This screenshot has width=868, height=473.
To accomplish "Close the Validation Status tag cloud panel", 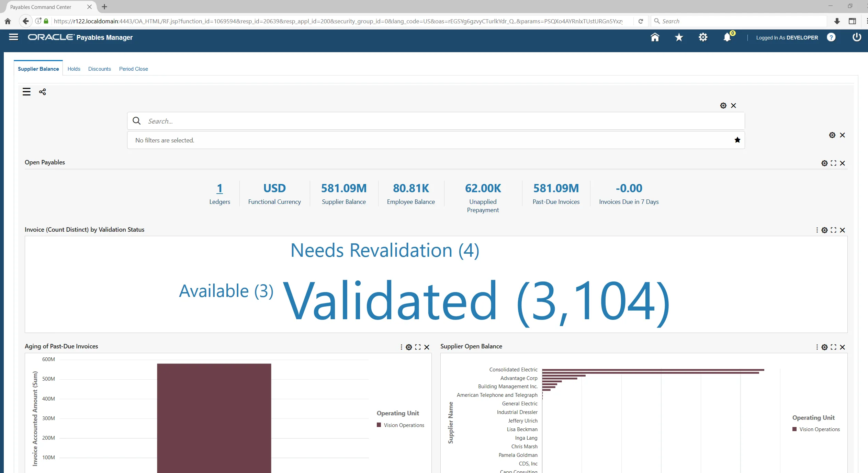I will pyautogui.click(x=842, y=230).
